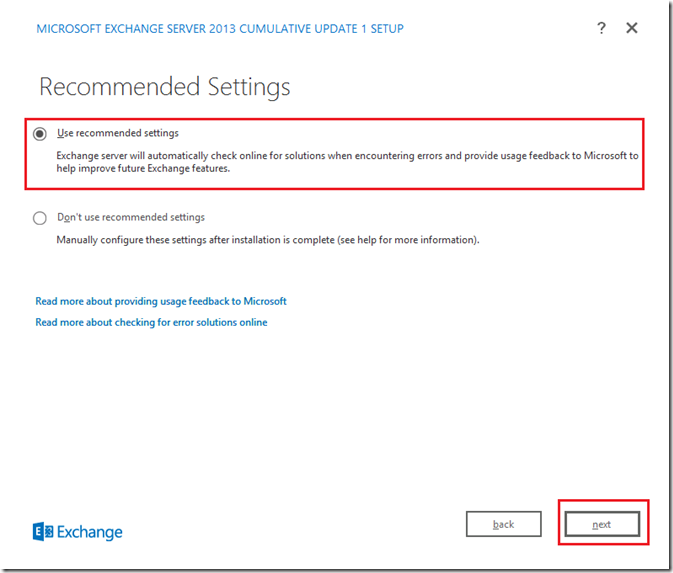This screenshot has width=673, height=573.
Task: Select the 'Use recommended settings' radio button
Action: point(40,133)
